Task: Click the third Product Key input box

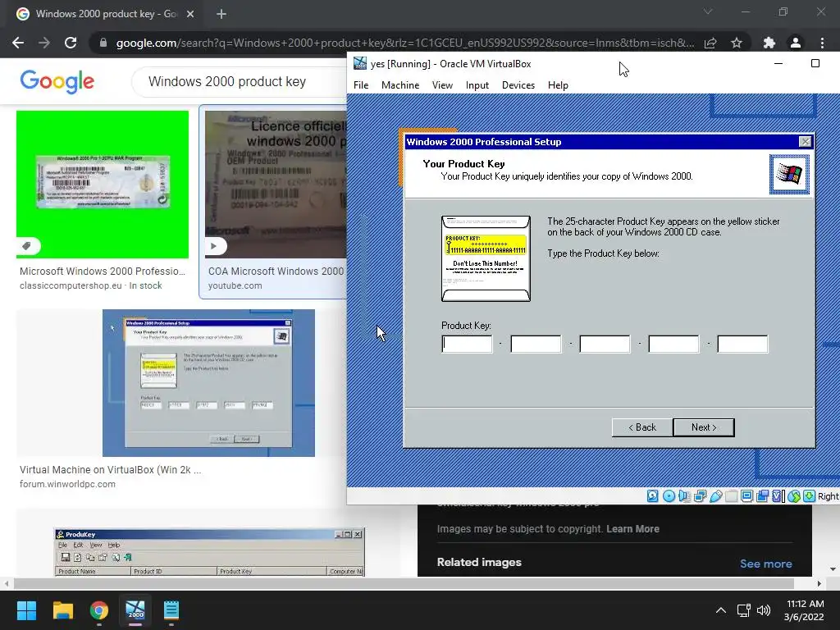Action: point(605,344)
